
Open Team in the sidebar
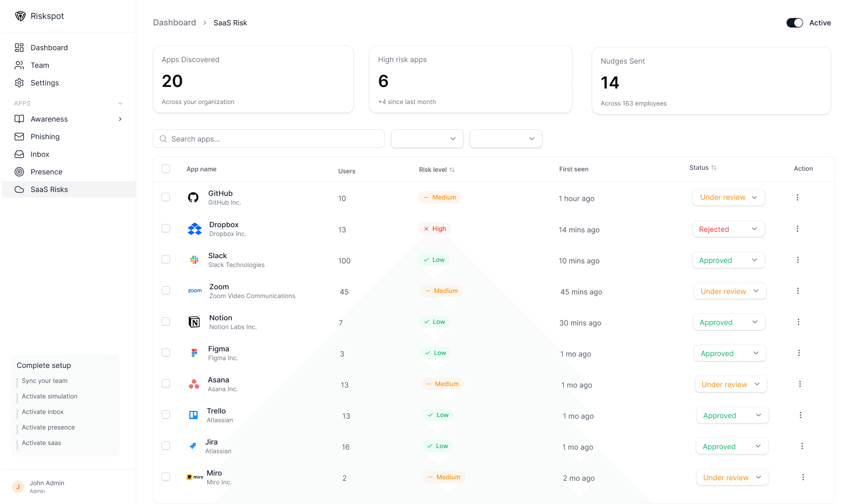(x=69, y=65)
